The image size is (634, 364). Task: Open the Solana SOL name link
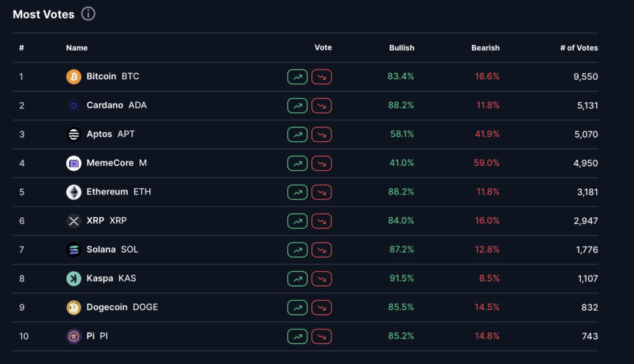coord(112,249)
